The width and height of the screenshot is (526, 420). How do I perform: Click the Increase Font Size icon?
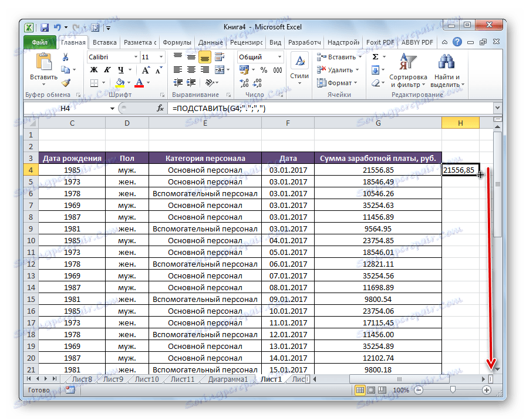coord(145,70)
